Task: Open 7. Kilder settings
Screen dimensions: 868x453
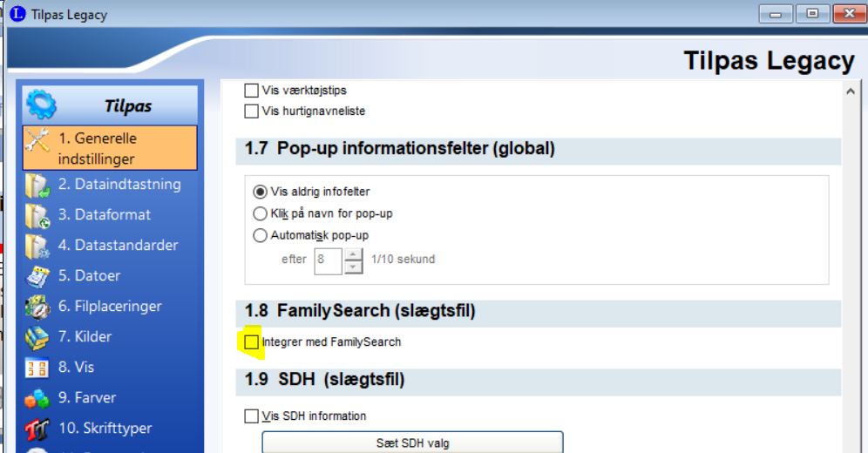Action: [x=110, y=337]
